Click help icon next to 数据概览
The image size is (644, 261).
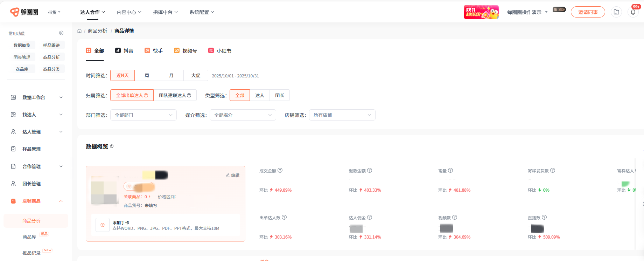(x=112, y=146)
